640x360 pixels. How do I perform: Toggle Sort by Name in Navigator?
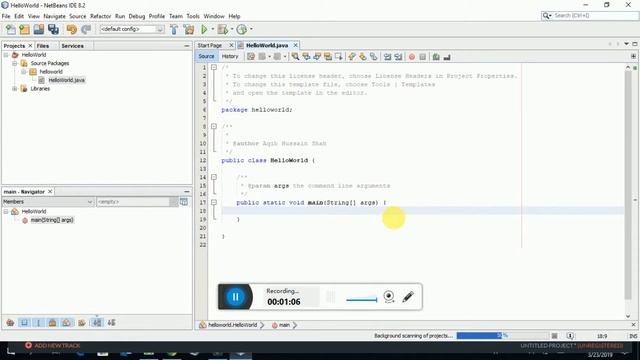point(97,322)
